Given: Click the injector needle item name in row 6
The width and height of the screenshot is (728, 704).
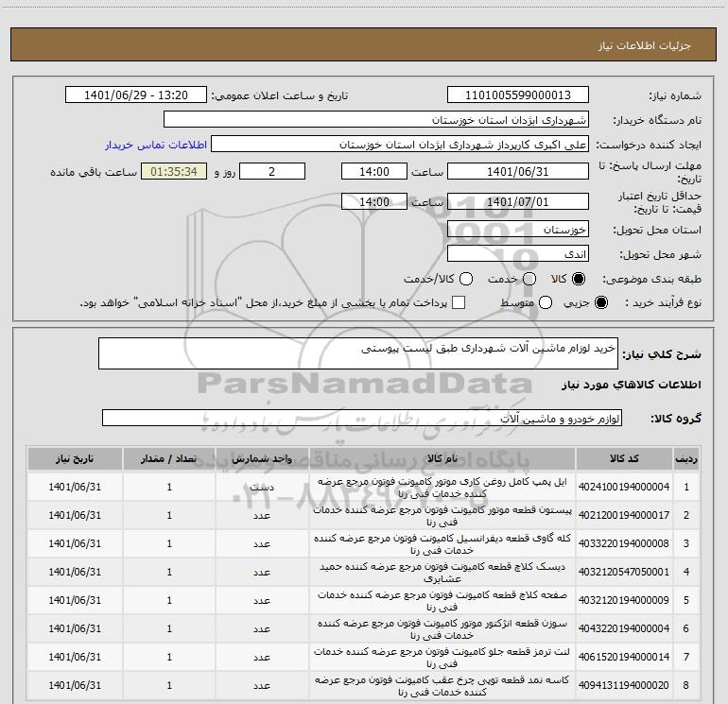Looking at the screenshot, I should click(x=442, y=628).
